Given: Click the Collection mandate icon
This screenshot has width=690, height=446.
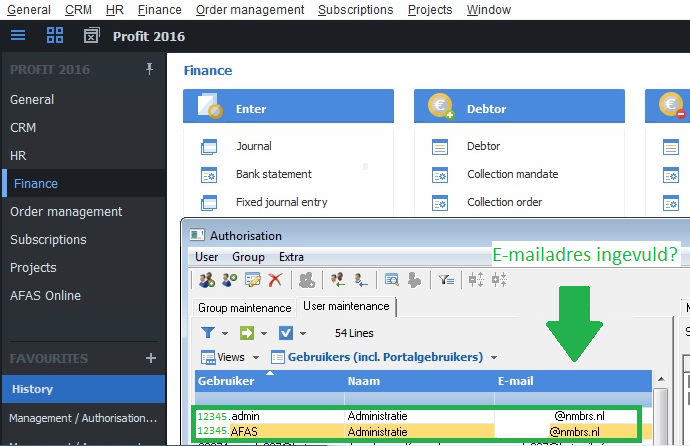Looking at the screenshot, I should pos(440,175).
